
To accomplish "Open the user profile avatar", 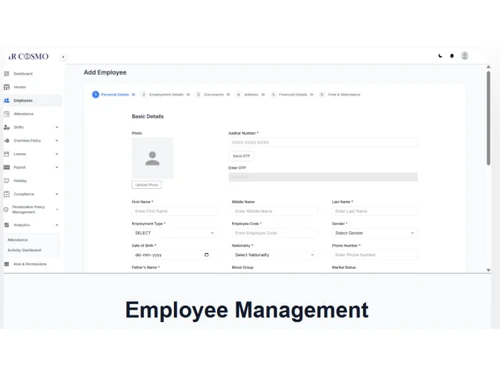I will (x=465, y=56).
